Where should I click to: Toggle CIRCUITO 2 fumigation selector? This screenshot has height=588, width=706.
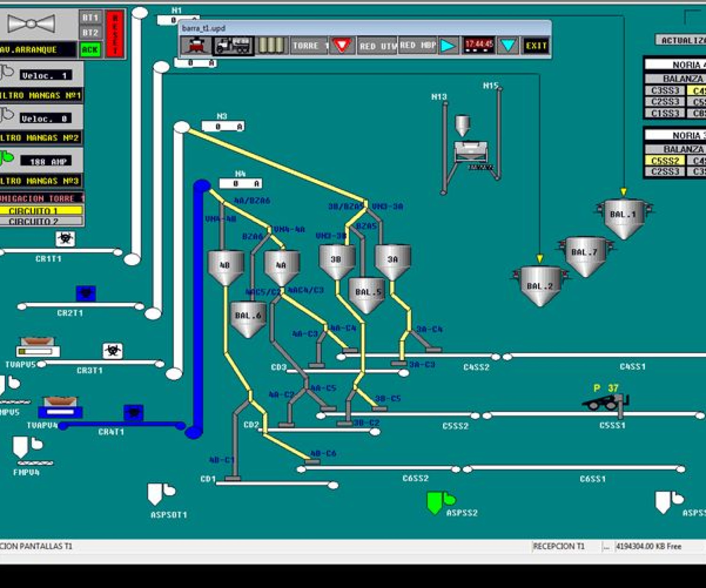[41, 221]
